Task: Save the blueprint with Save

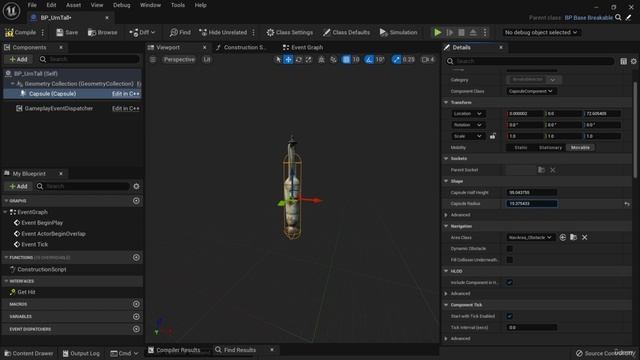Action: pyautogui.click(x=67, y=32)
